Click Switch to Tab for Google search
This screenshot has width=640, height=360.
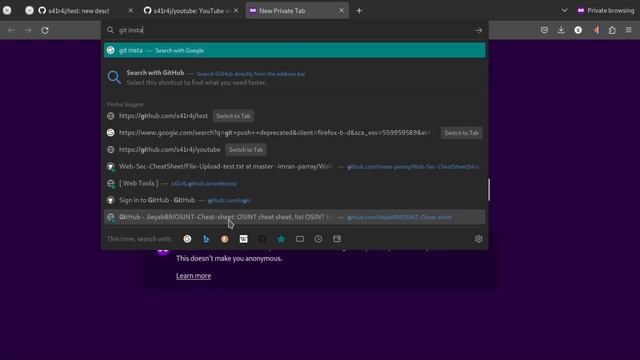pyautogui.click(x=461, y=133)
